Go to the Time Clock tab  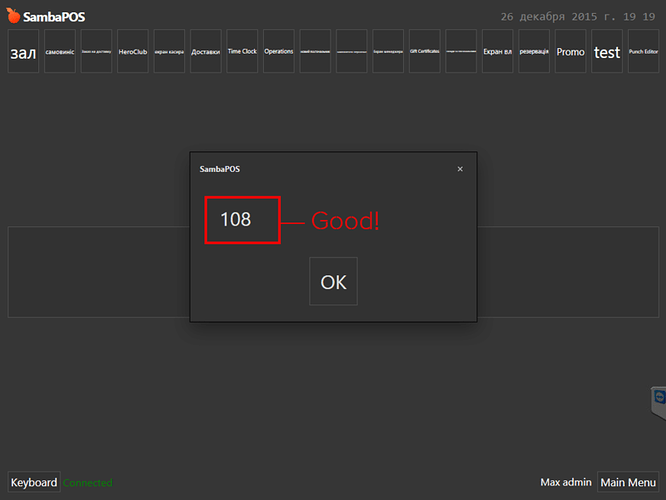pyautogui.click(x=242, y=51)
